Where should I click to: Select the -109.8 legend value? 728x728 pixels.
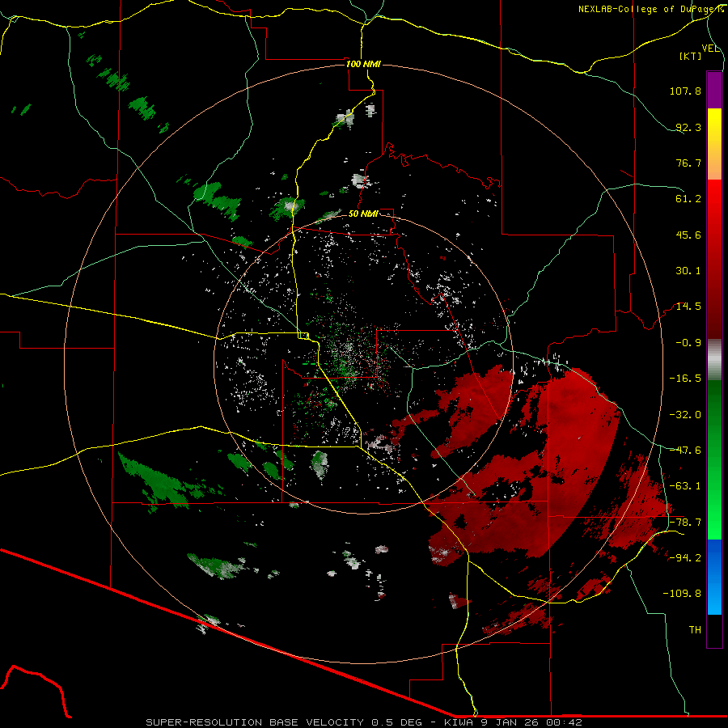click(x=682, y=594)
